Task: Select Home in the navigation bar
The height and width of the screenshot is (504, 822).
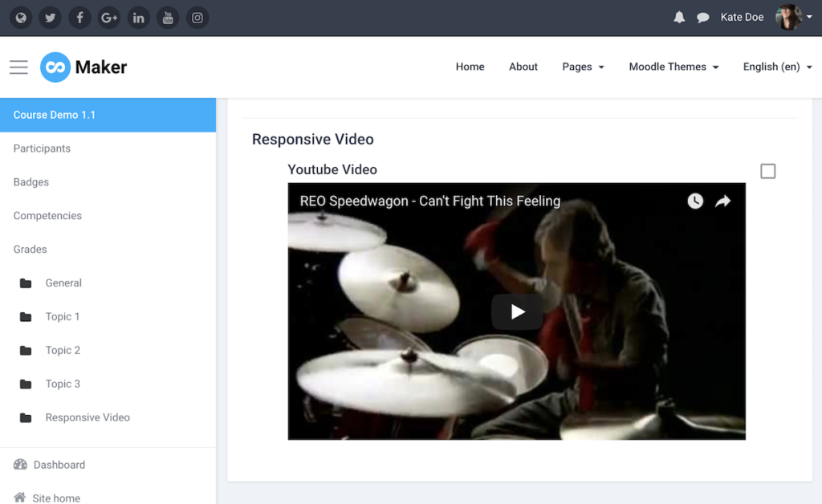Action: [x=470, y=67]
